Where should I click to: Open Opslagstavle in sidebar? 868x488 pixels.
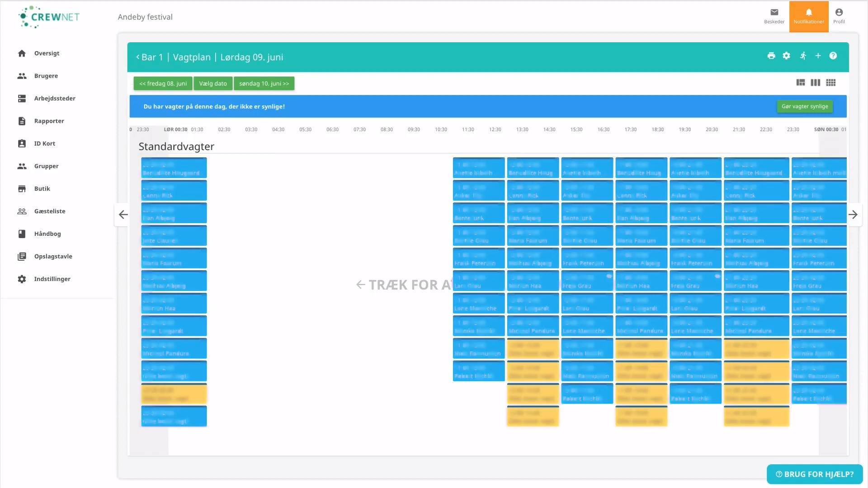pyautogui.click(x=53, y=257)
